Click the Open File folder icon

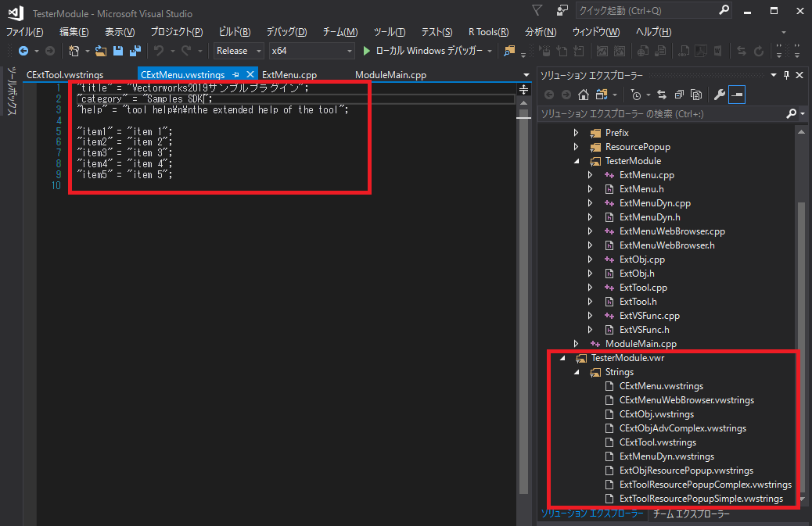(x=100, y=51)
